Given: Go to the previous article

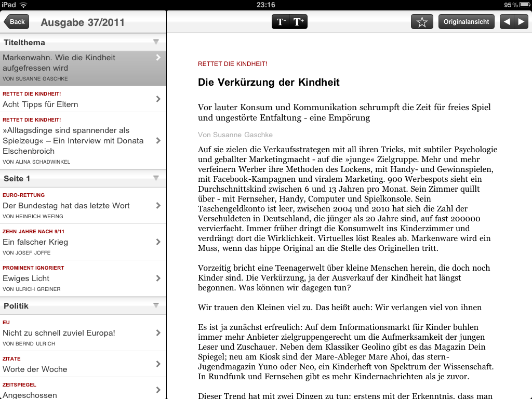Looking at the screenshot, I should click(507, 22).
